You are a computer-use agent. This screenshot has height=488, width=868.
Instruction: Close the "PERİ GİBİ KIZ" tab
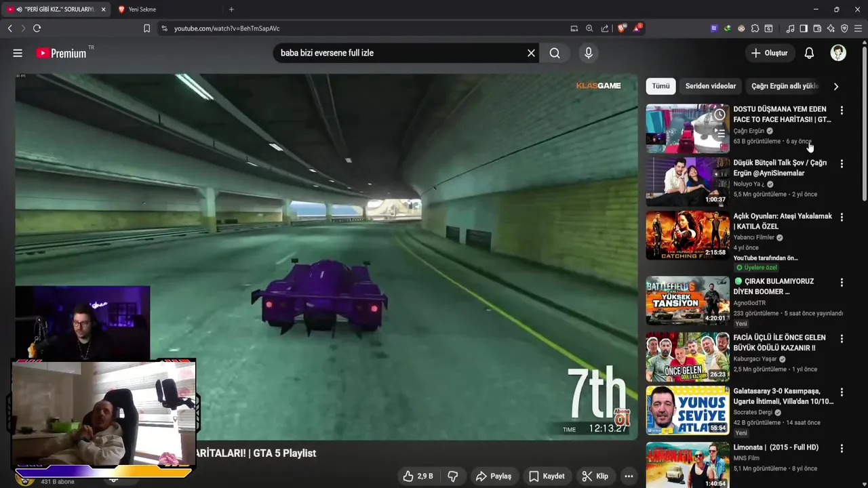point(103,9)
